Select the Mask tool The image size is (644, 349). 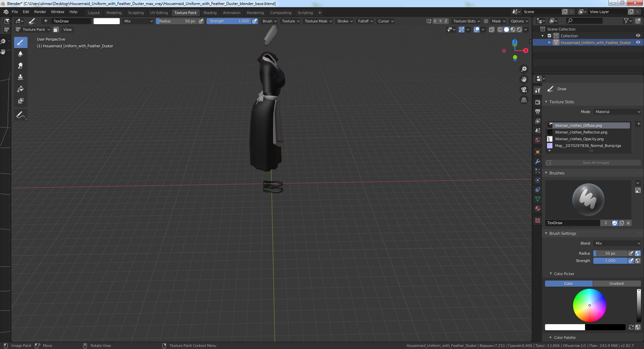tap(20, 101)
